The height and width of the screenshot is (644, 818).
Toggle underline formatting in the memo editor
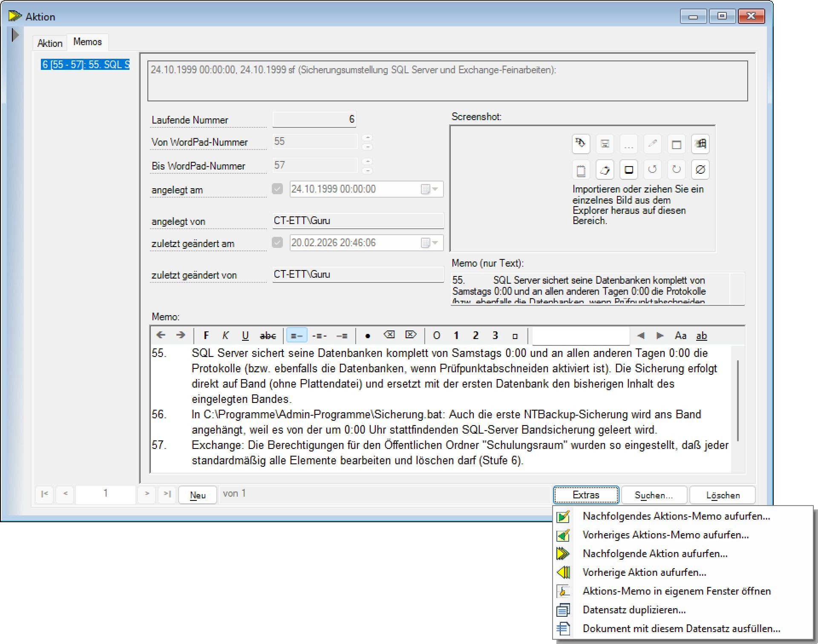pos(245,335)
